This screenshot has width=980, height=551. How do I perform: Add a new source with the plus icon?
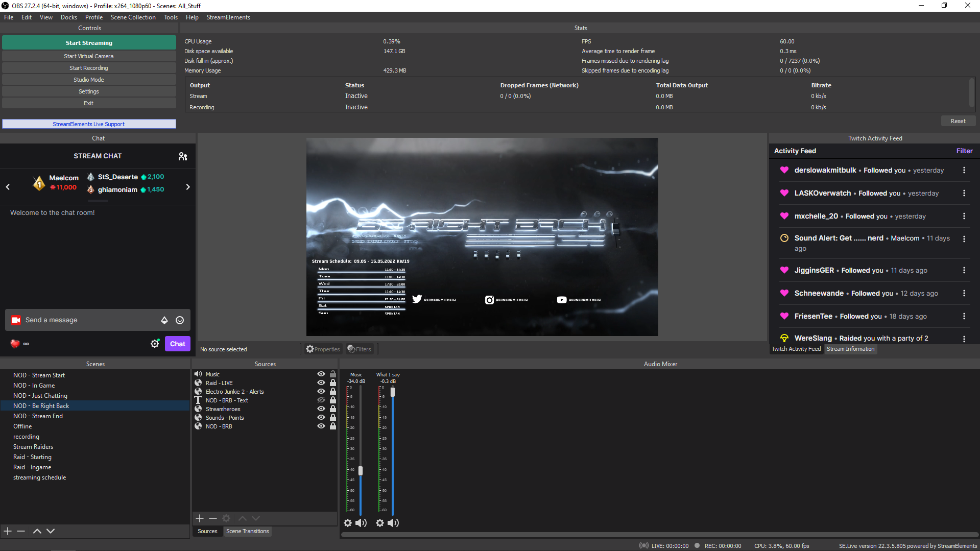tap(200, 518)
